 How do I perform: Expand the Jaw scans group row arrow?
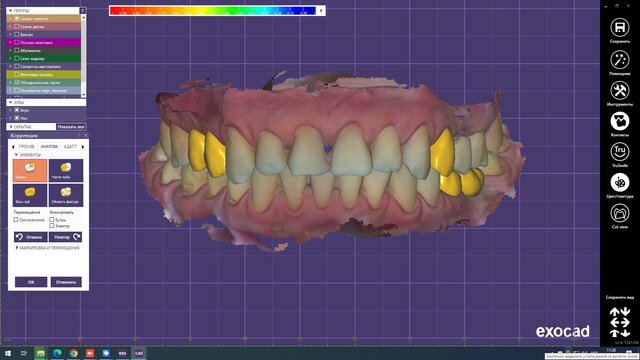click(11, 18)
